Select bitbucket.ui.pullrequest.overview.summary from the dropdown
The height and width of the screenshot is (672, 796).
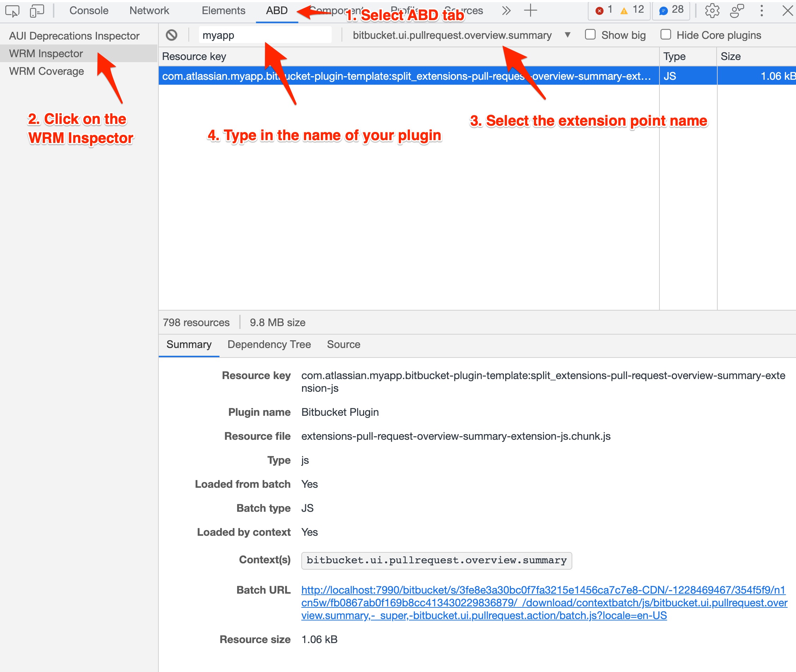[x=452, y=35]
